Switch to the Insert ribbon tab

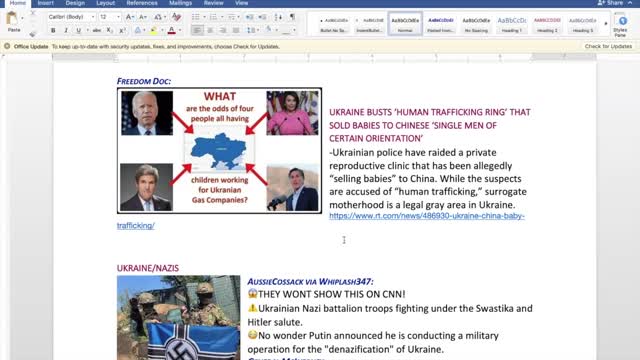point(46,3)
